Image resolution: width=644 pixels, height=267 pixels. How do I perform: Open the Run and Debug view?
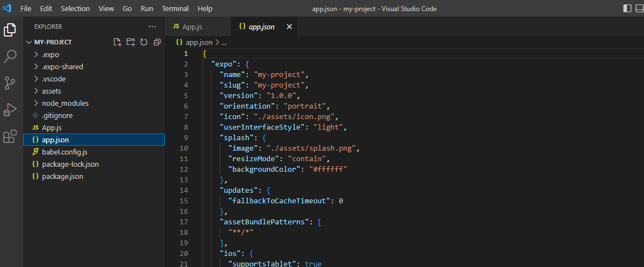click(10, 110)
